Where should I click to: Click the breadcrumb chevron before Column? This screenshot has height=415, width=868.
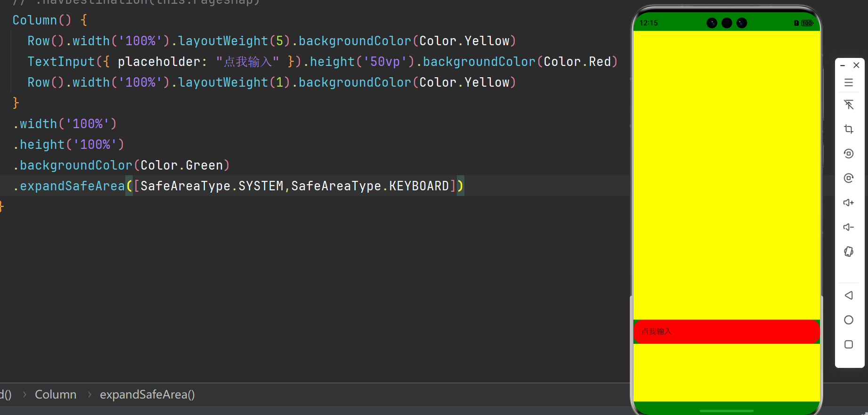[24, 395]
